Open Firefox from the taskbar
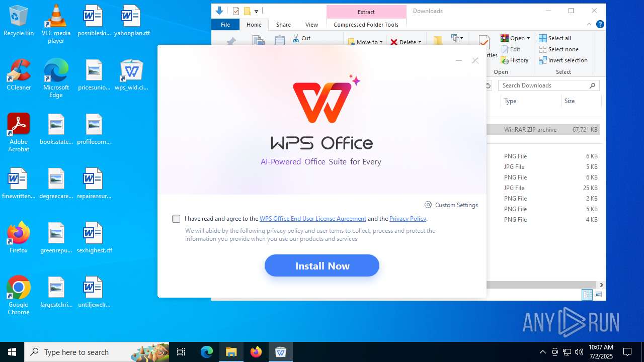This screenshot has width=644, height=362. (x=256, y=352)
